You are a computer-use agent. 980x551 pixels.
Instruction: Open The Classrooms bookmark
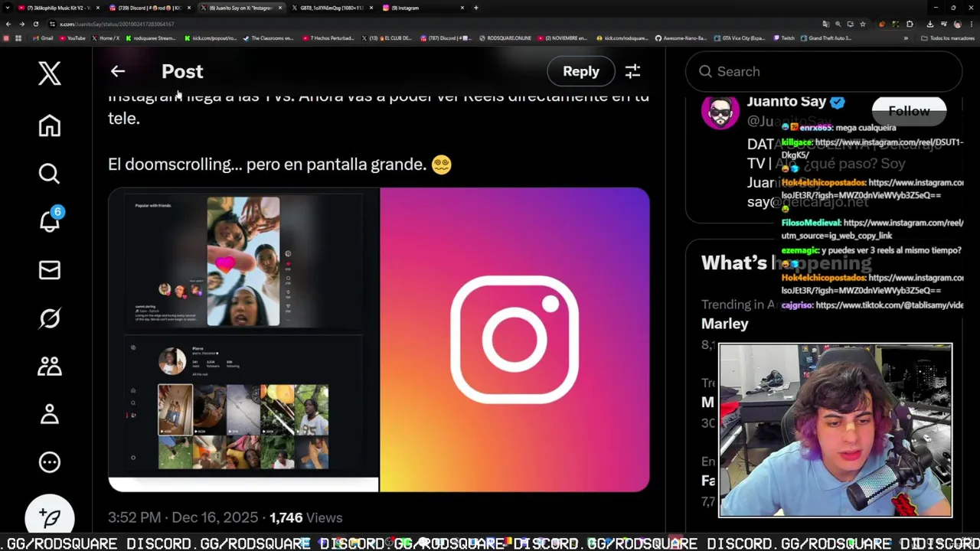tap(267, 37)
